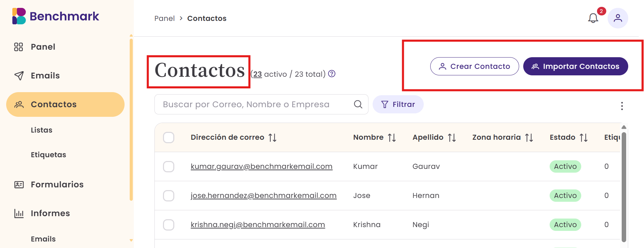This screenshot has height=248, width=644.
Task: Open the Filtrar filter dropdown
Action: (398, 104)
